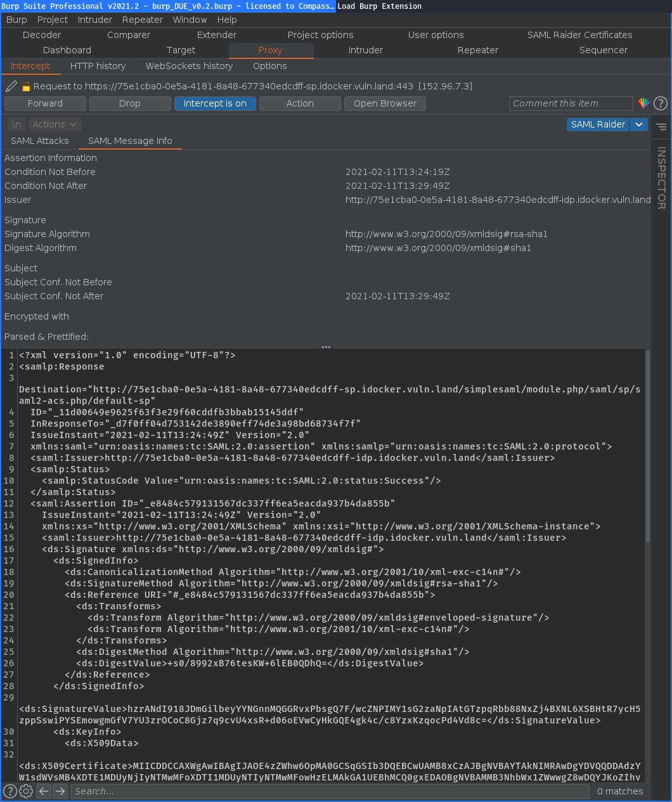This screenshot has height=802, width=672.
Task: Switch to SAML Attacks tab
Action: click(40, 141)
